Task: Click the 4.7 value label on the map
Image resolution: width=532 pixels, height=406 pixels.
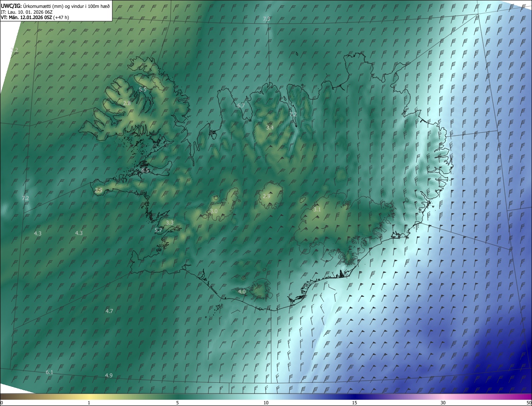Action: tap(109, 311)
